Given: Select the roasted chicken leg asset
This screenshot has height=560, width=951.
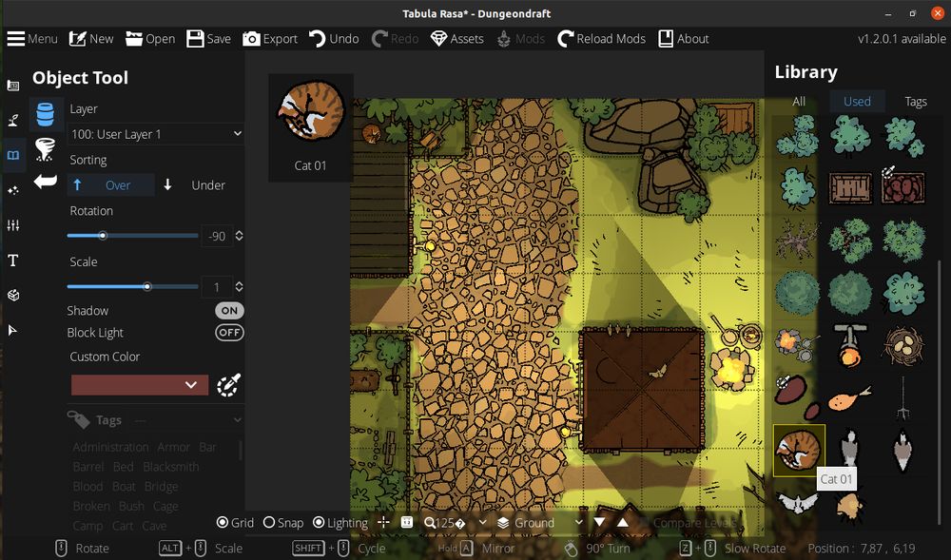Looking at the screenshot, I should (x=849, y=398).
